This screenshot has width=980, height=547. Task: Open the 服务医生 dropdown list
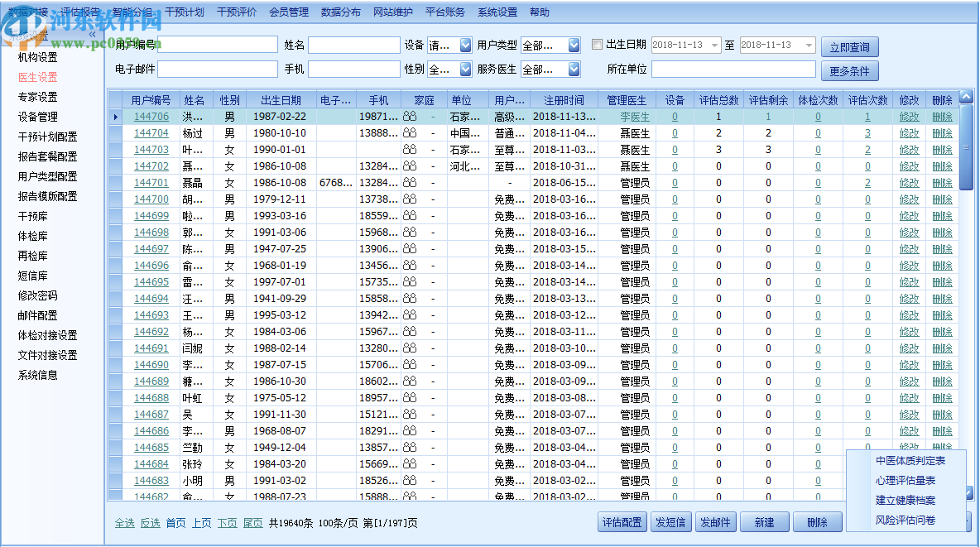574,70
